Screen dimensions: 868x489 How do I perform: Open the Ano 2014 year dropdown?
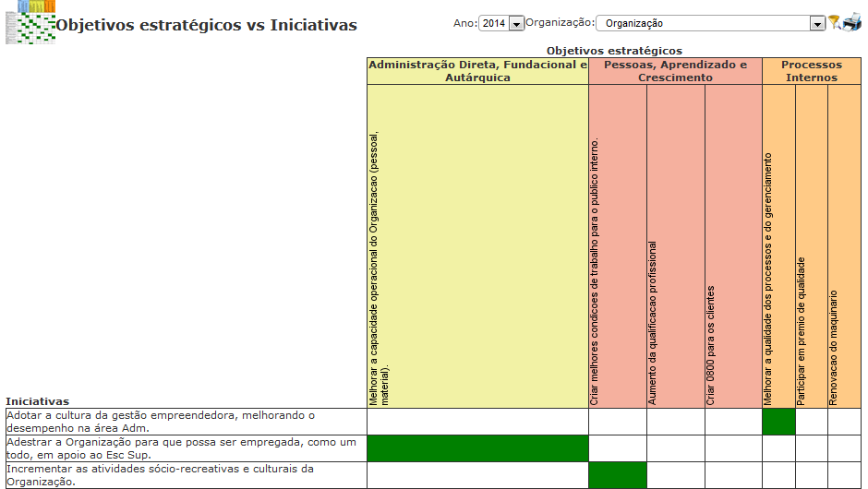point(501,23)
